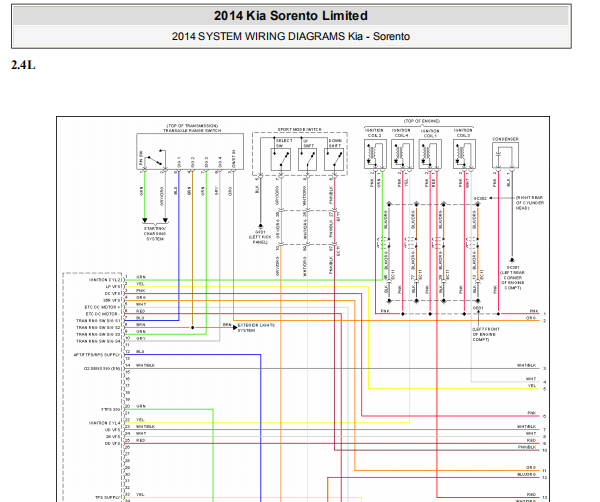Click the GF01 ground symbol at the left kick panel

pos(260,226)
